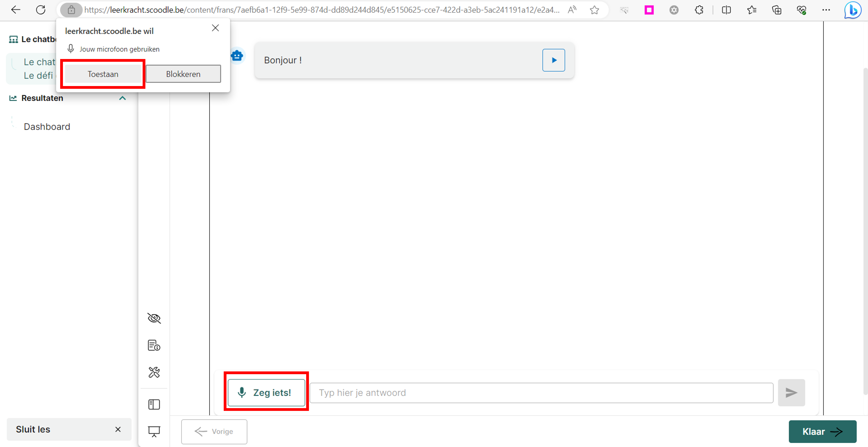Collapse the Resultaten section chevron

pos(123,98)
